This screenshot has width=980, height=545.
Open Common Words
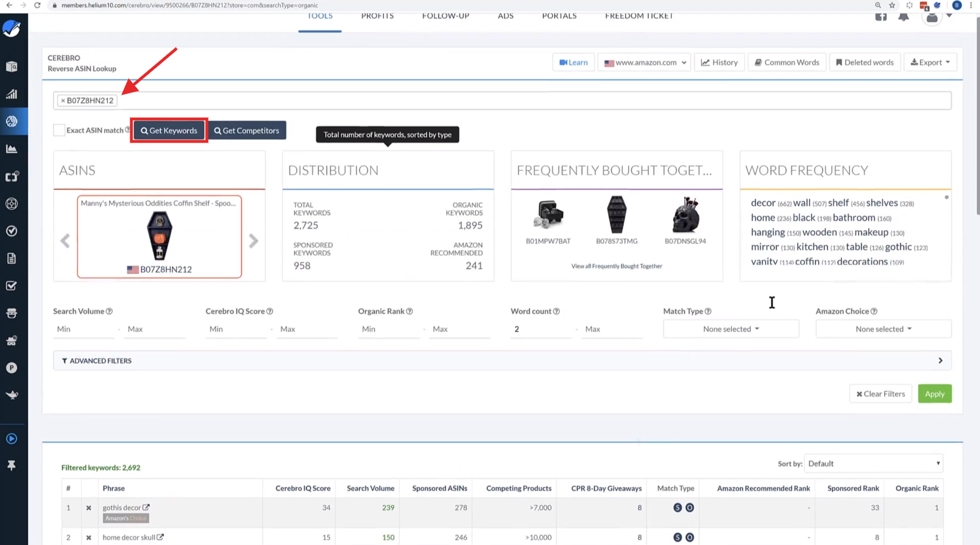coord(787,62)
